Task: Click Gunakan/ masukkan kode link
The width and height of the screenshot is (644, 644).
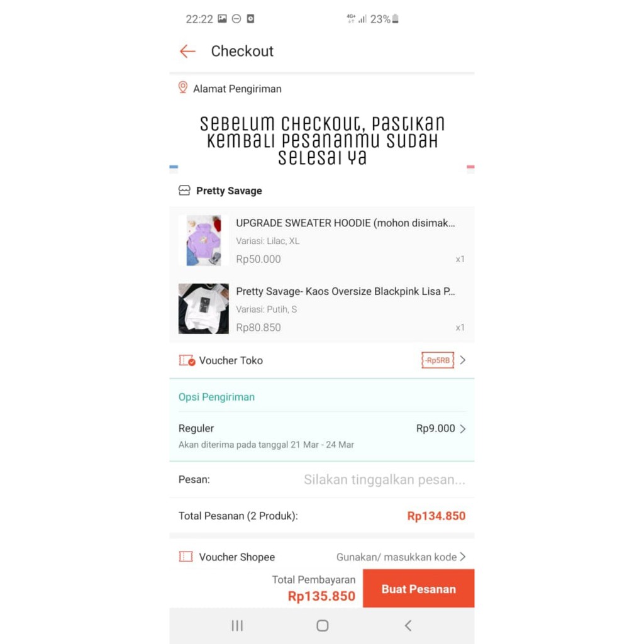Action: coord(396,557)
